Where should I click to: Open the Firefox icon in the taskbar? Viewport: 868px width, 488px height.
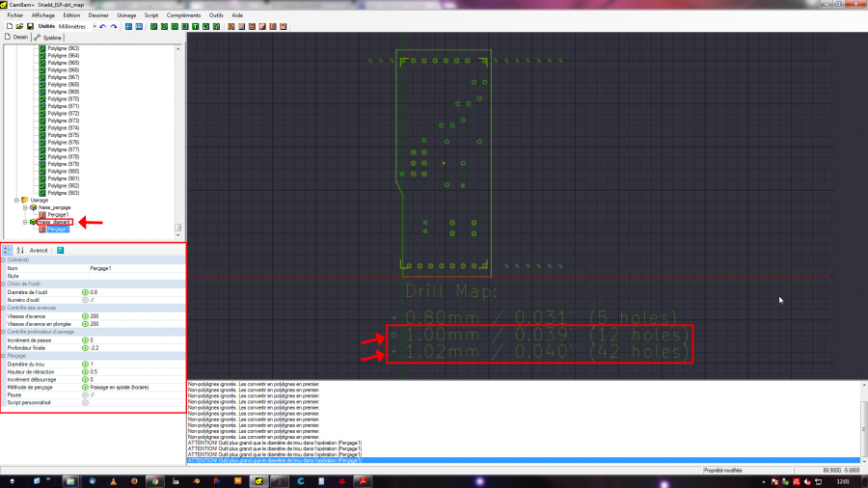[134, 481]
